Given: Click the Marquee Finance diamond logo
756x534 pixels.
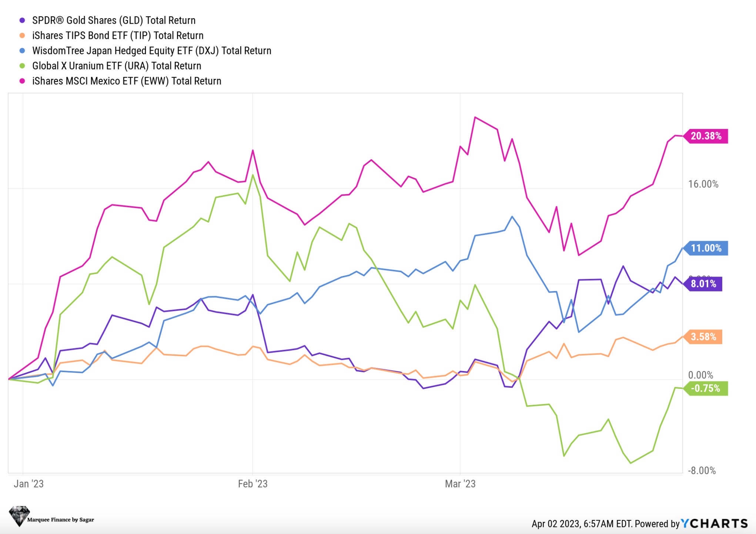Looking at the screenshot, I should (x=19, y=516).
